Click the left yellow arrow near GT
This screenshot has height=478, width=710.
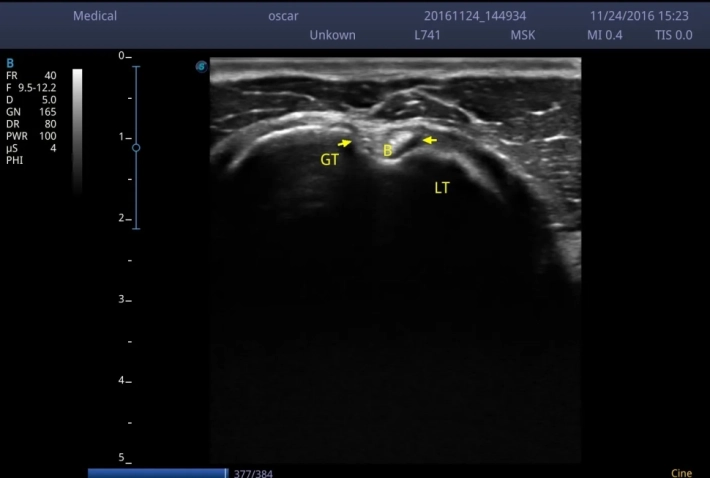[345, 143]
